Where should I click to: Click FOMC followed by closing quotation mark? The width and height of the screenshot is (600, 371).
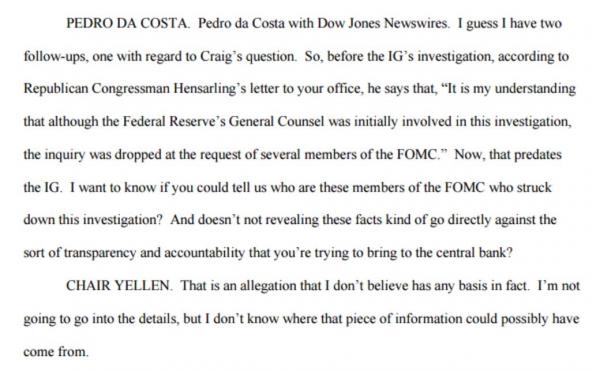(x=422, y=155)
